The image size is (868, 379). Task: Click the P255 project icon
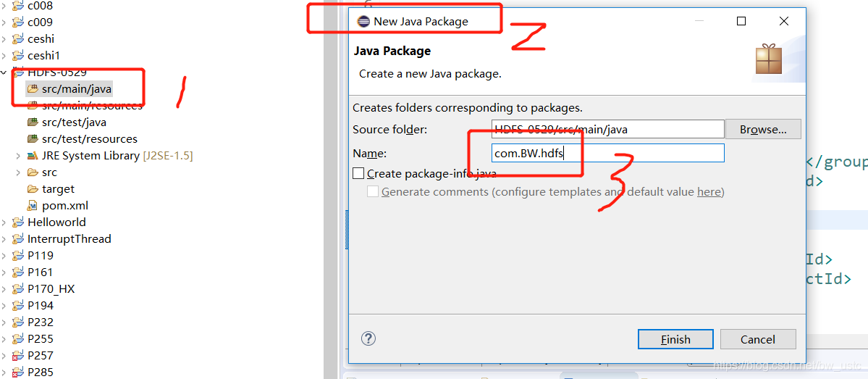pyautogui.click(x=18, y=338)
